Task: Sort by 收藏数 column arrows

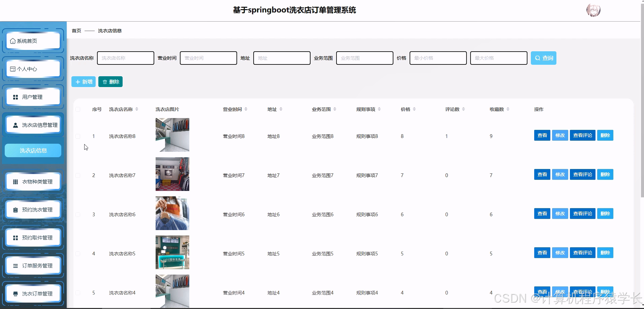Action: pyautogui.click(x=508, y=109)
